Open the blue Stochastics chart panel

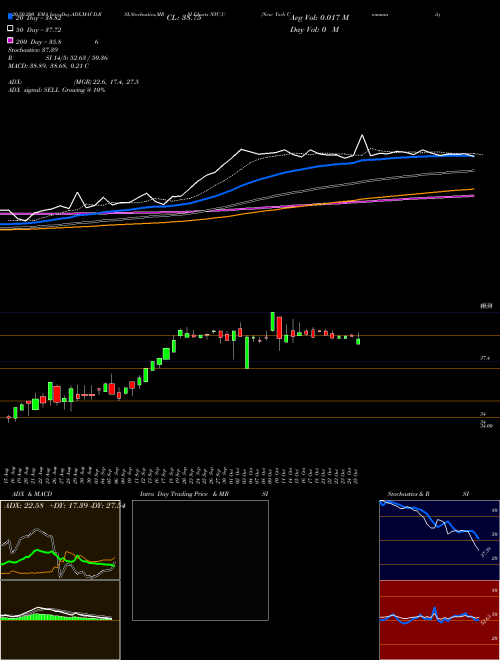439,540
